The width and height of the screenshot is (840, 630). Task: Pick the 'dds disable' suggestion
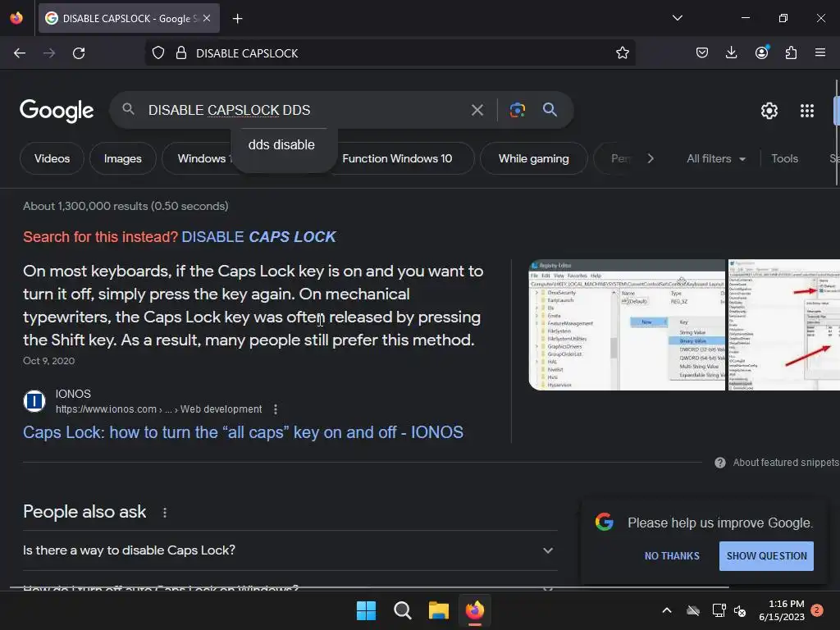click(x=281, y=144)
